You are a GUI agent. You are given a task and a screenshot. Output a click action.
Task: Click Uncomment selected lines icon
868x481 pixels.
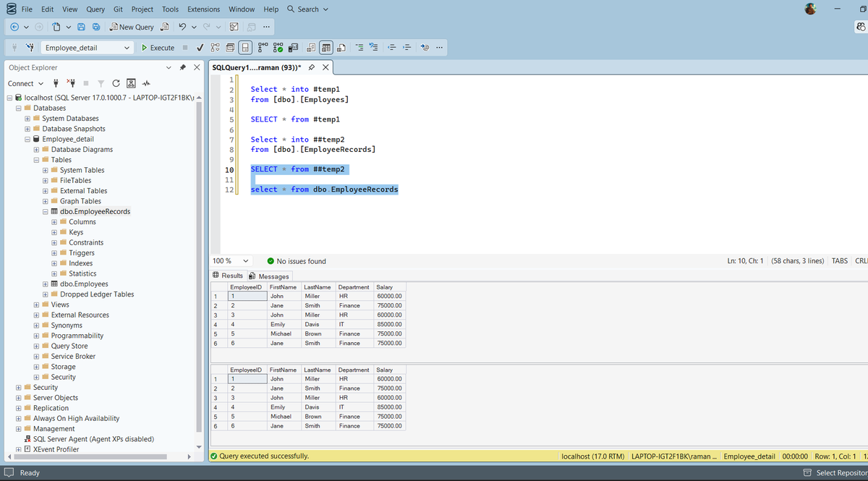pos(373,48)
